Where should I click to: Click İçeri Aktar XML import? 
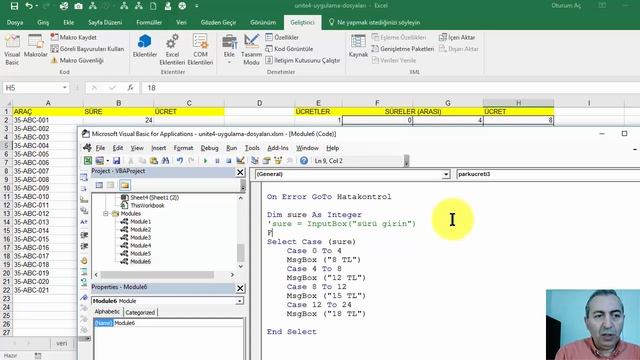coord(457,37)
